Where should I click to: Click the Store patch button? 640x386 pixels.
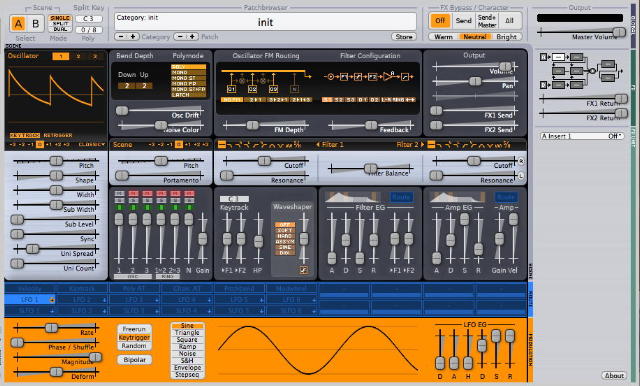click(404, 37)
